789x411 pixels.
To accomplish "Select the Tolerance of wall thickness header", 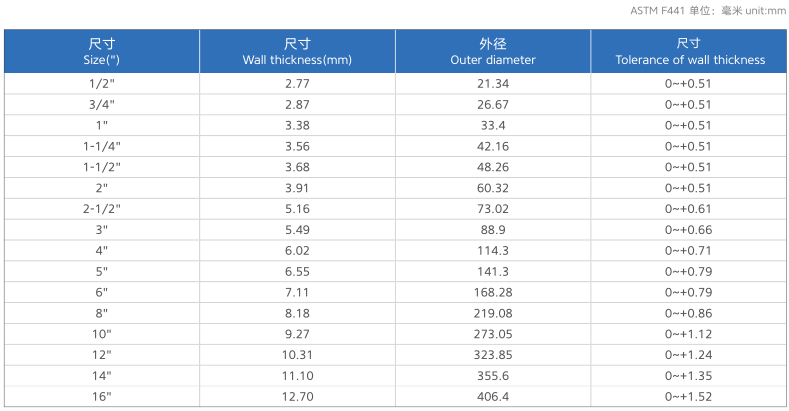I will coord(688,51).
